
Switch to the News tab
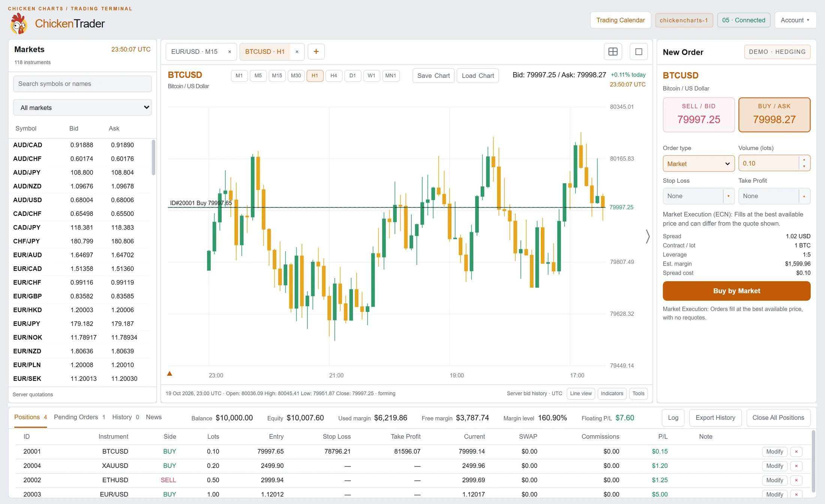point(154,417)
